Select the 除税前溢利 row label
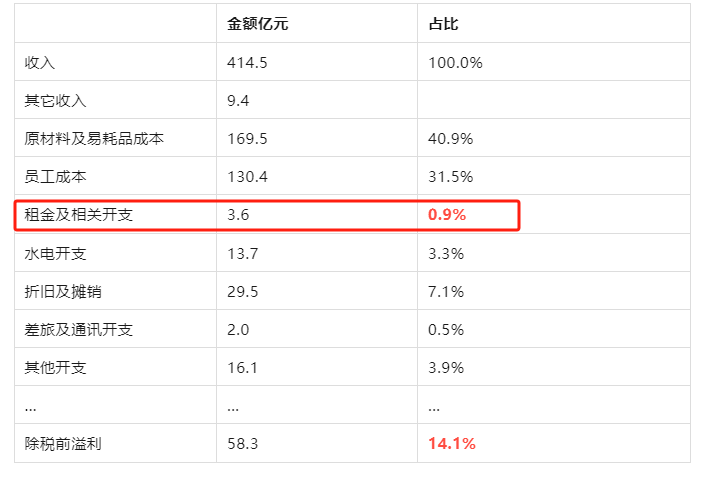The image size is (704, 482). 63,443
